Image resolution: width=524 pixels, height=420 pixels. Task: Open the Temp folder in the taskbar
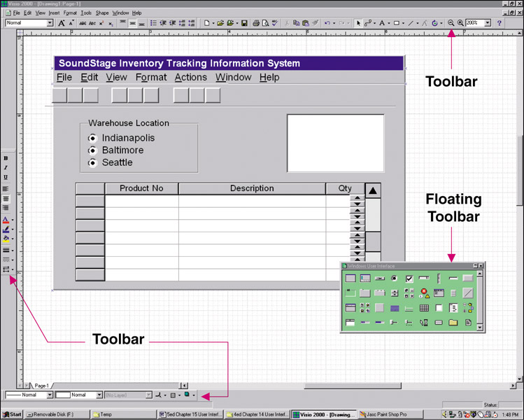[x=123, y=414]
